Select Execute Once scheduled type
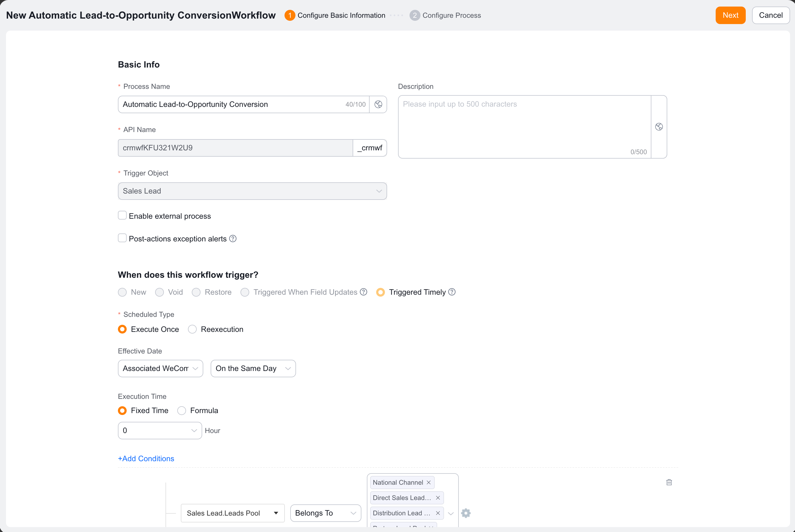This screenshot has height=532, width=795. pos(122,329)
